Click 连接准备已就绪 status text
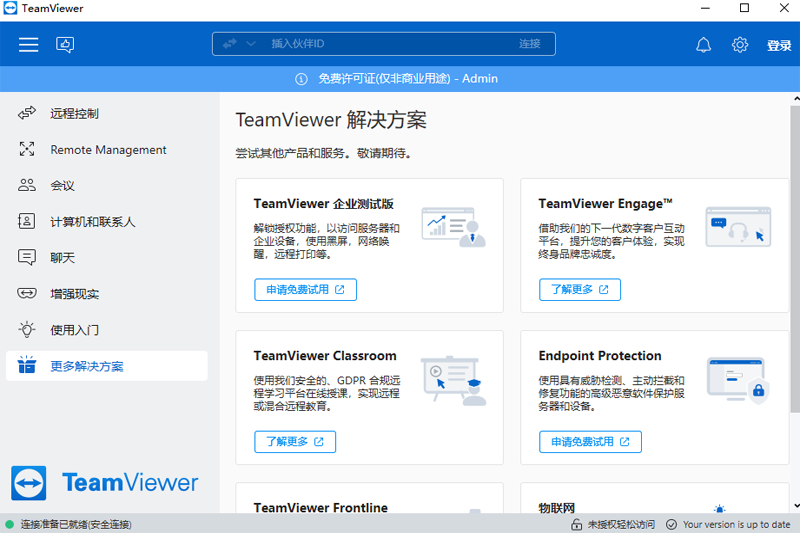Image resolution: width=800 pixels, height=533 pixels. (76, 524)
